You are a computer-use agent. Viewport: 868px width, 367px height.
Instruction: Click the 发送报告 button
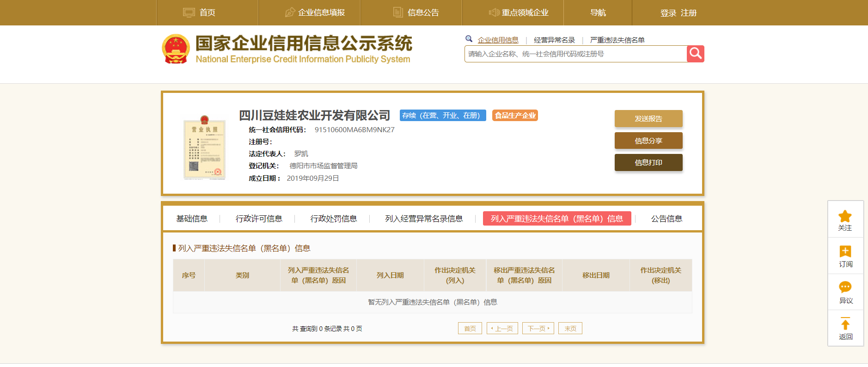click(x=648, y=119)
